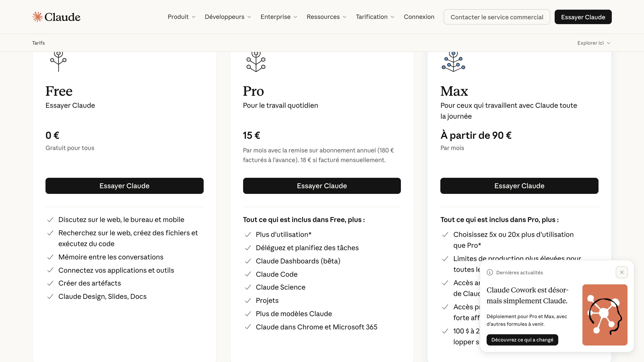
Task: Click checkmark beside Claude Science
Action: click(x=248, y=287)
